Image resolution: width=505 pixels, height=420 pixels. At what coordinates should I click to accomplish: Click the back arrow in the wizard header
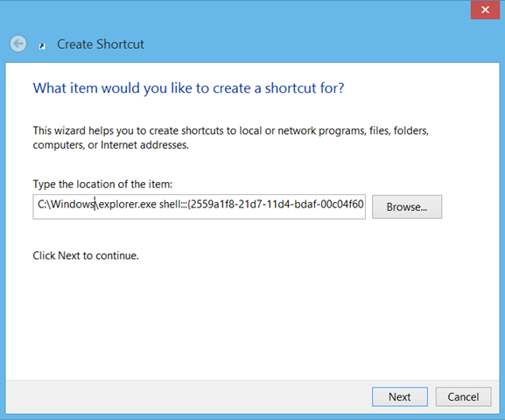(18, 44)
